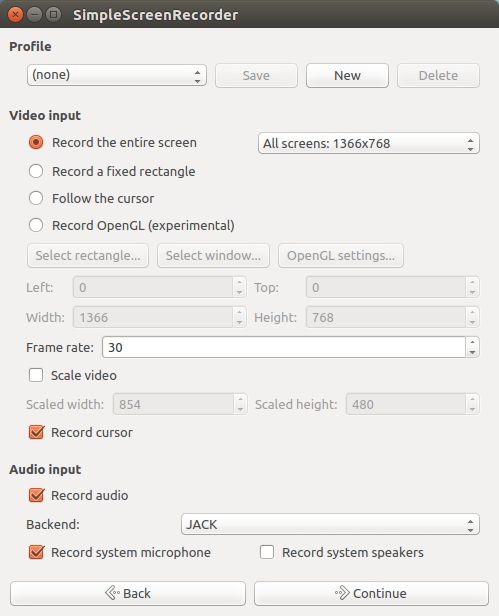Click the forward arrow icon on Continue button
Viewport: 499px width, 616px height.
[x=342, y=593]
